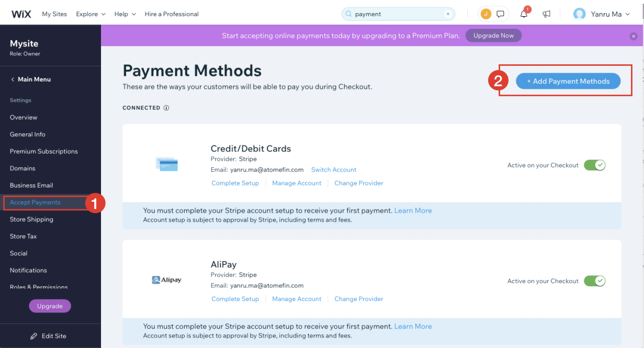This screenshot has height=348, width=644.
Task: Open the chat messages icon
Action: [x=501, y=14]
